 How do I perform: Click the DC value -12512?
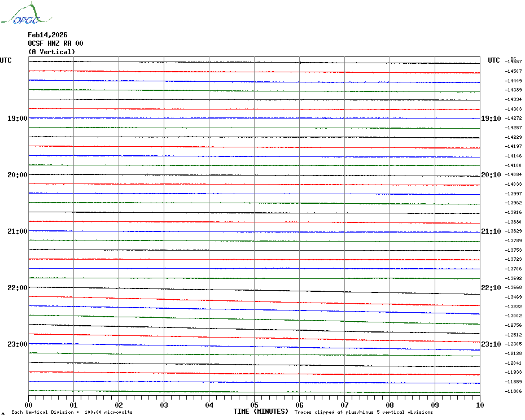(513, 335)
